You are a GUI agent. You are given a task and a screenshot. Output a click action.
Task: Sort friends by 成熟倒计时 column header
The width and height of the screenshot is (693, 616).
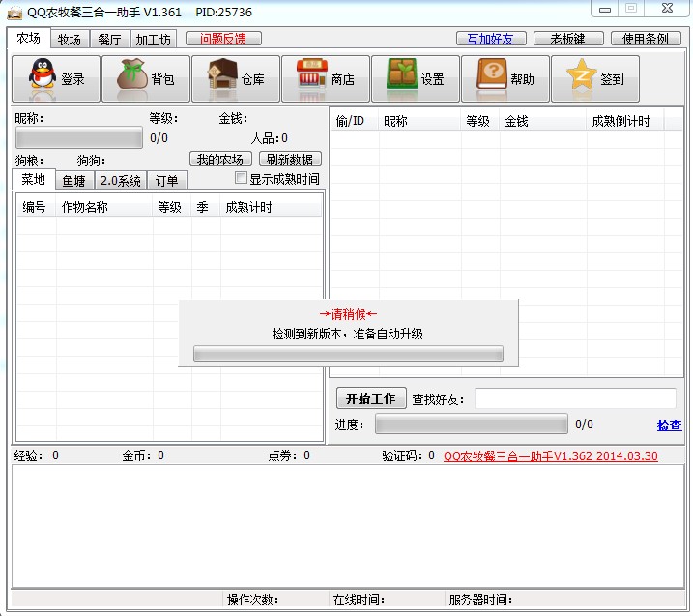(x=625, y=121)
